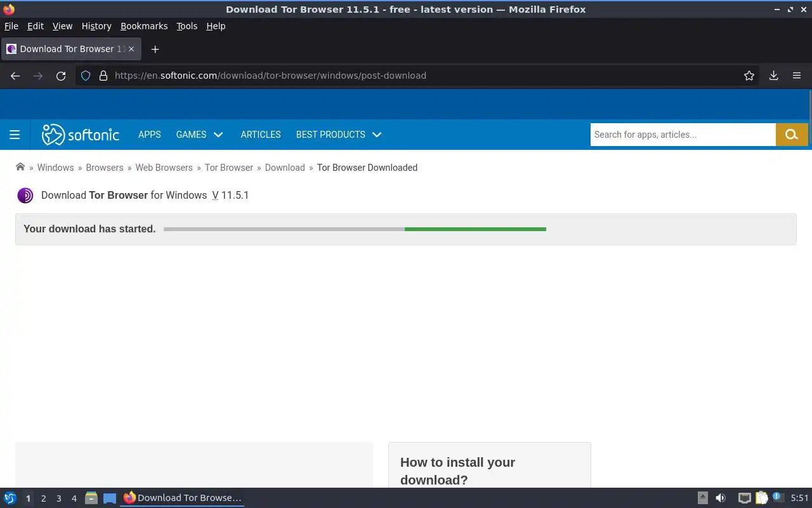View site security padlock info
Image resolution: width=812 pixels, height=508 pixels.
pyautogui.click(x=103, y=76)
